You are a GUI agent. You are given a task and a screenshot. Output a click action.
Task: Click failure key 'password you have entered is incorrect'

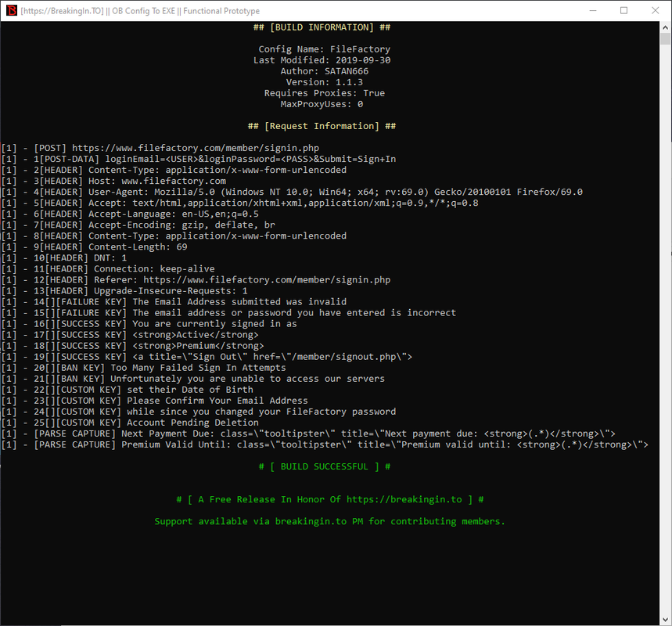[x=229, y=313]
